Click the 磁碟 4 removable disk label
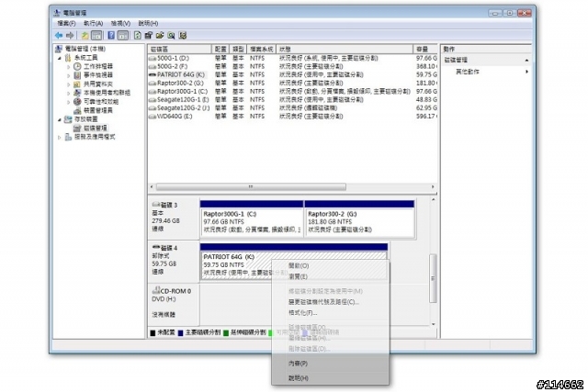 tap(174, 260)
